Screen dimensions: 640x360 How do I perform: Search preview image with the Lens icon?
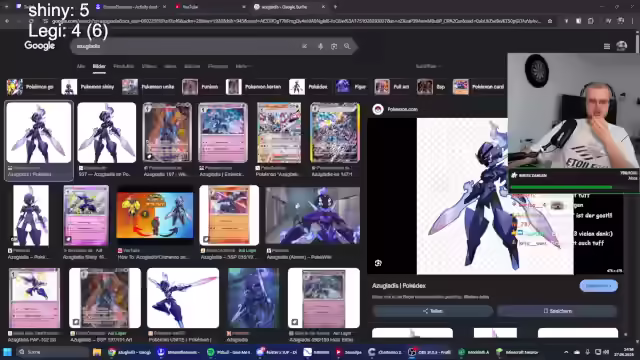point(378,263)
